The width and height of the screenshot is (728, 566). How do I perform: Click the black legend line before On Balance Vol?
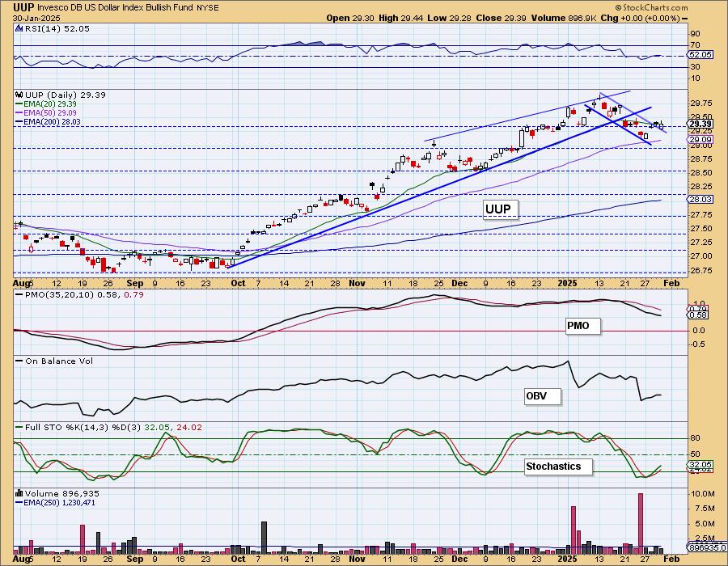pos(19,361)
